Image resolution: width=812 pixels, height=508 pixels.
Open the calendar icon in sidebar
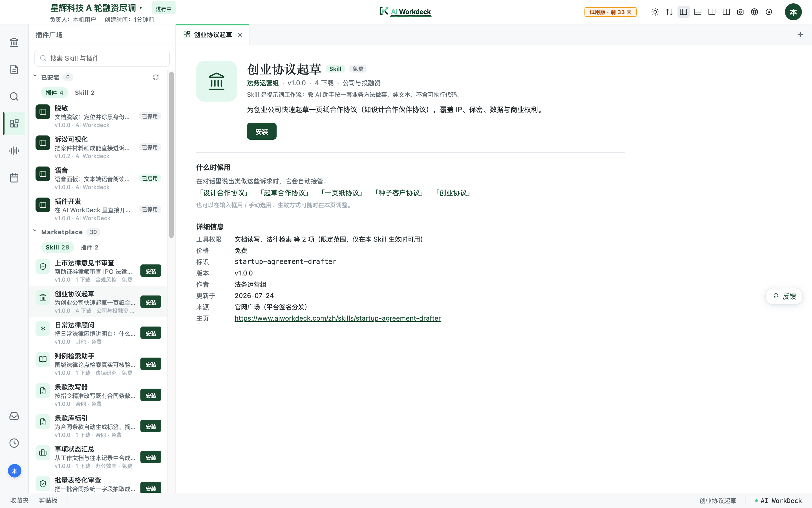pos(14,178)
